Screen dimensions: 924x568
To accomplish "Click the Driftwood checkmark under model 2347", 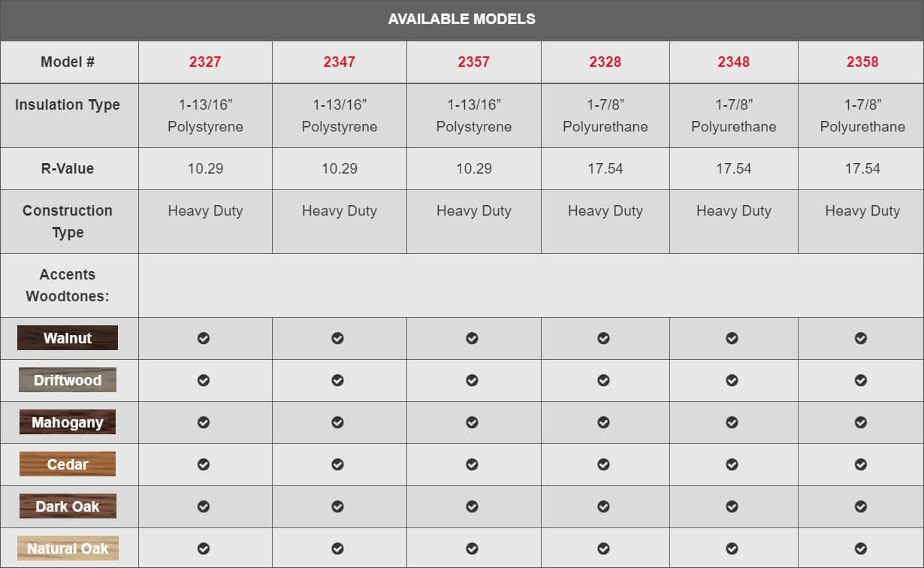I will click(337, 380).
